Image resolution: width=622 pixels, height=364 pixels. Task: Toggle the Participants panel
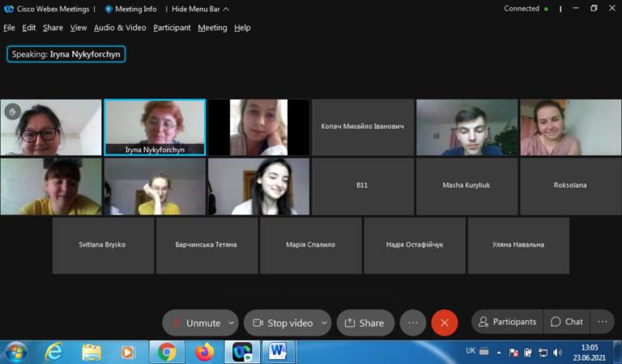click(507, 322)
